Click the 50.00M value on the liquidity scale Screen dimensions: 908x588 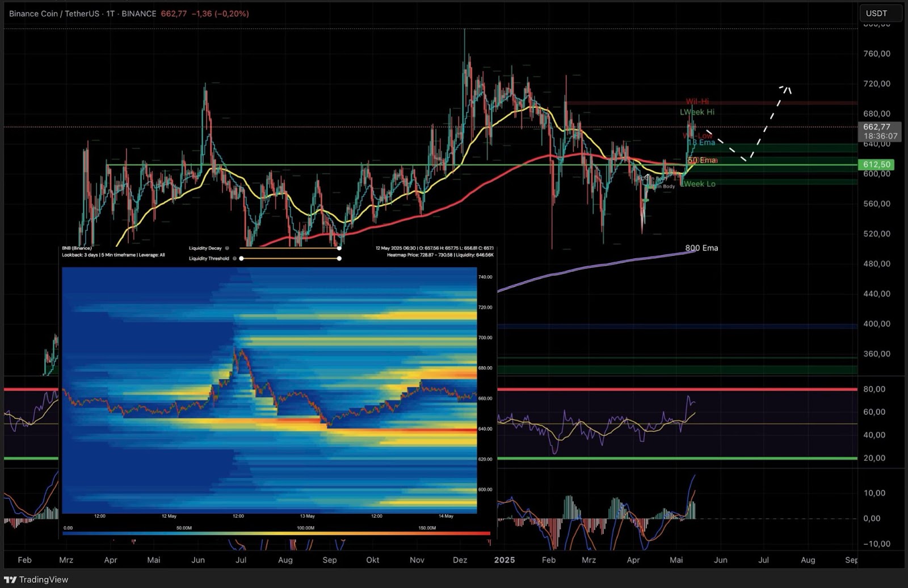(184, 528)
